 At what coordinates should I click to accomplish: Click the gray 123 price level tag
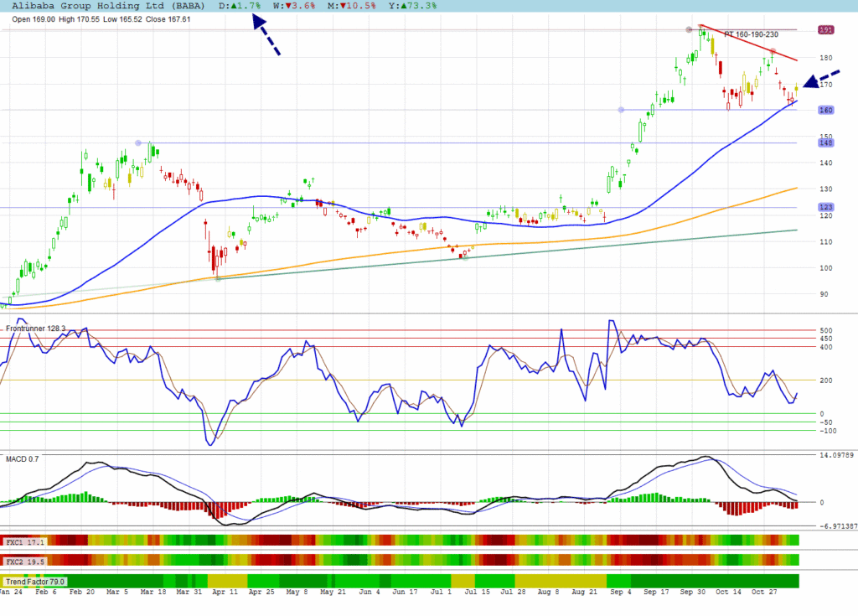point(825,207)
